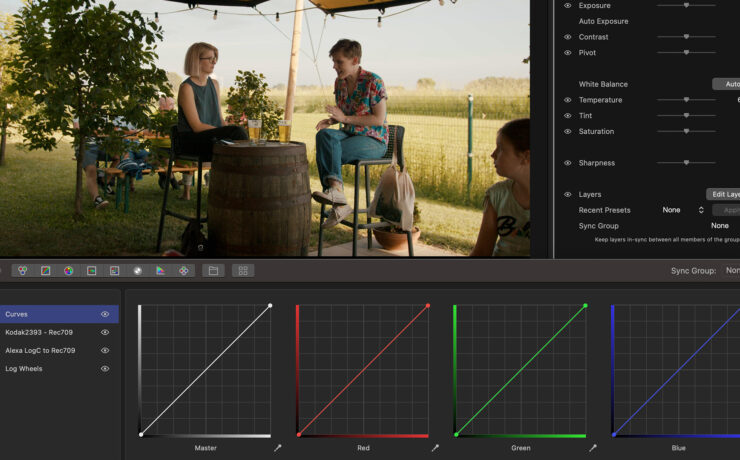
Task: Open the folder presets icon in toolbar
Action: [x=213, y=270]
